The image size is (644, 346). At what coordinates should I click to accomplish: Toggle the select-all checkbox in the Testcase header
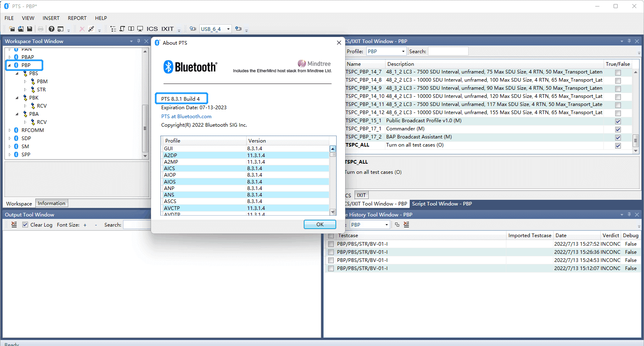(x=331, y=236)
